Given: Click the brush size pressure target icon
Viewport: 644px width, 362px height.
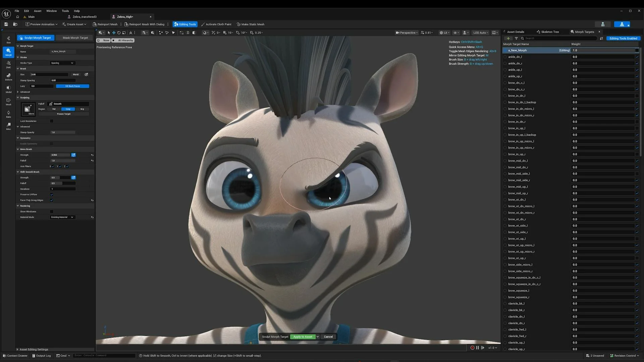Looking at the screenshot, I should tap(86, 74).
